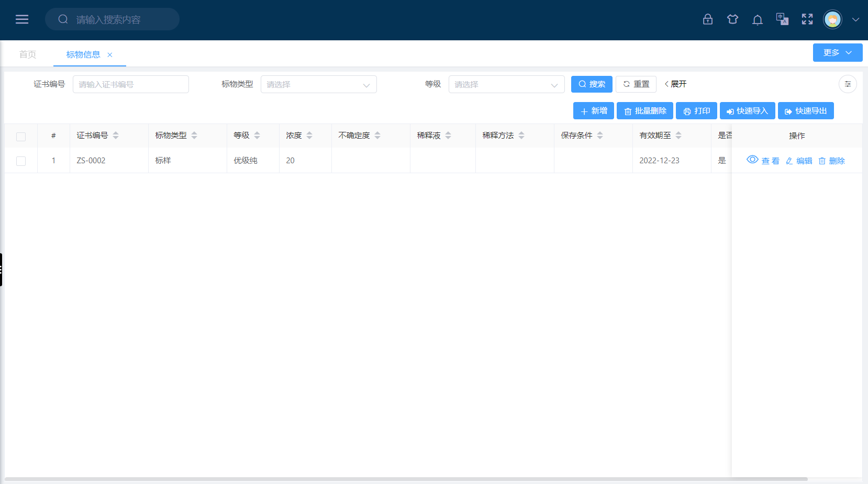Click the 批量删除 button

point(645,111)
